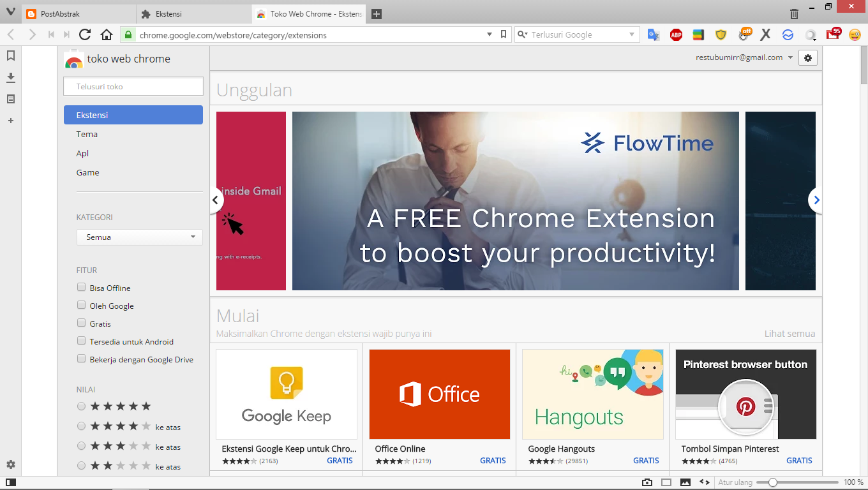Click GRATIS button for Office Online
The height and width of the screenshot is (490, 868).
tap(493, 460)
